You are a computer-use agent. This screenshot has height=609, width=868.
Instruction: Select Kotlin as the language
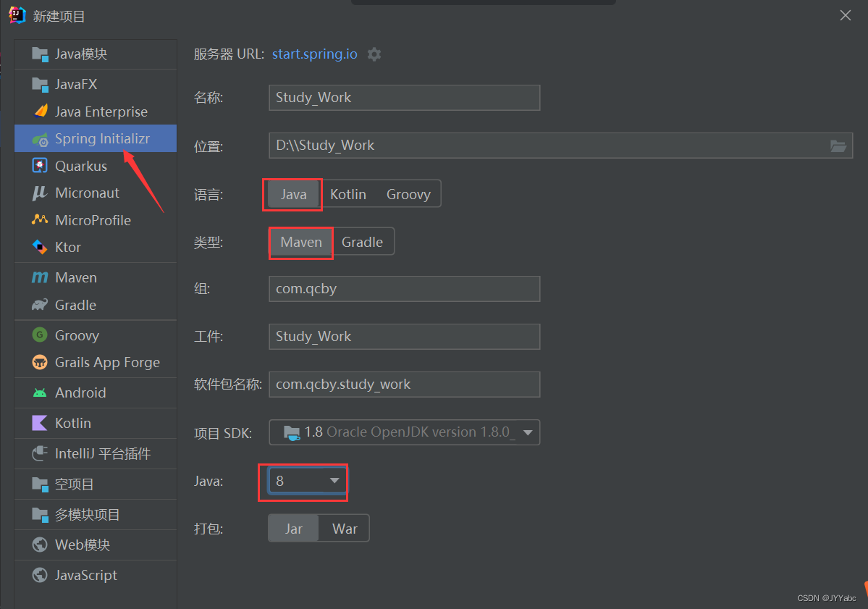[348, 194]
